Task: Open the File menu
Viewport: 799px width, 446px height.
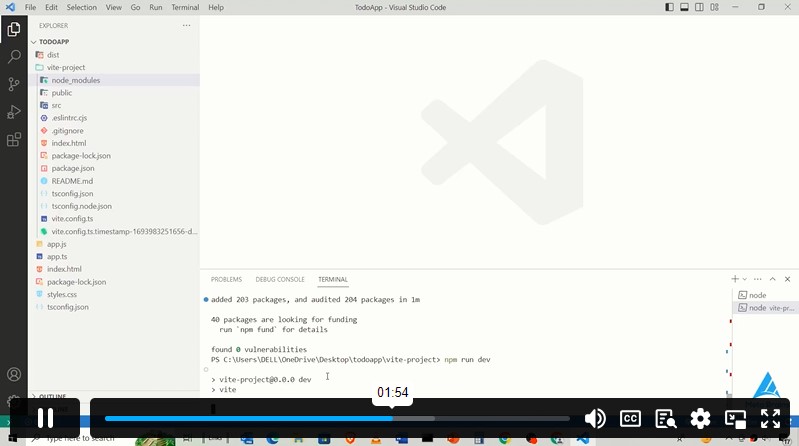Action: coord(31,7)
